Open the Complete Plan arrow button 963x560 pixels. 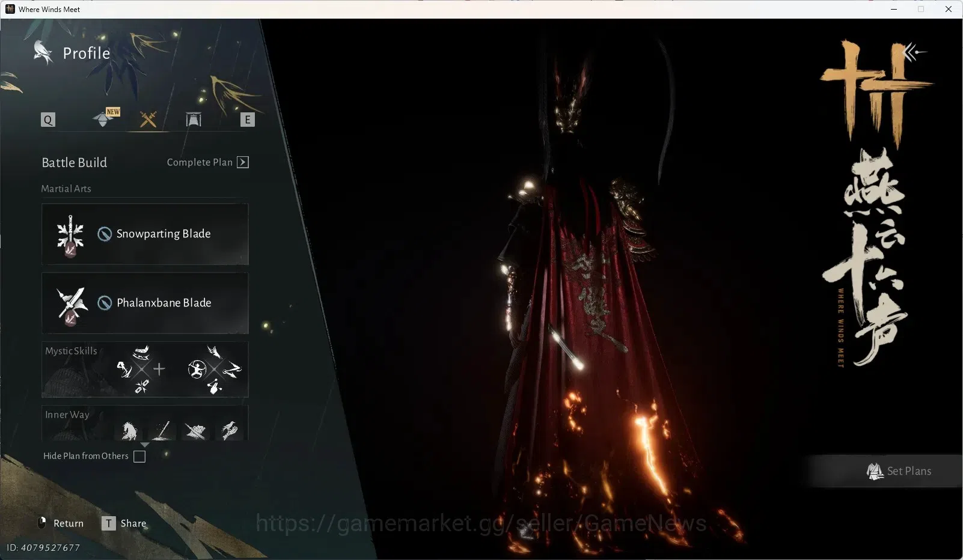243,162
